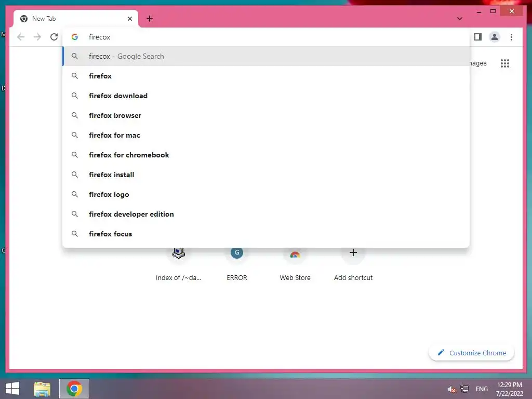532x399 pixels.
Task: Select the New Tab tab
Action: click(76, 19)
